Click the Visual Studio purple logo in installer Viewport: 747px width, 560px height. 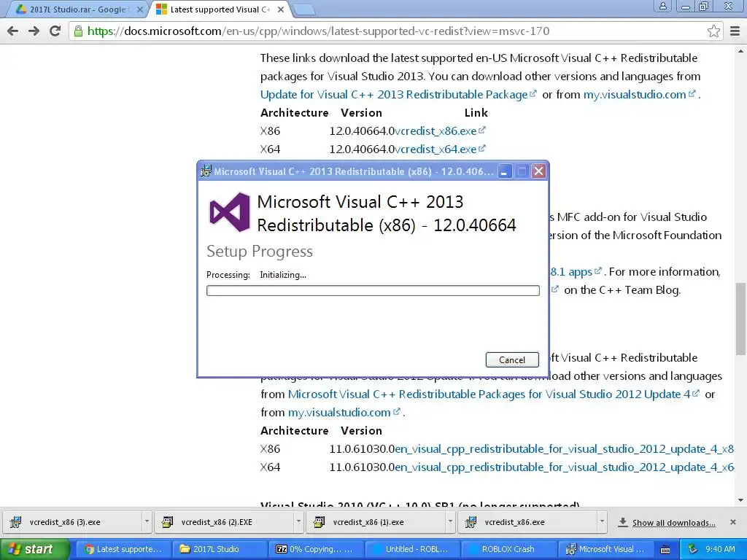(230, 212)
